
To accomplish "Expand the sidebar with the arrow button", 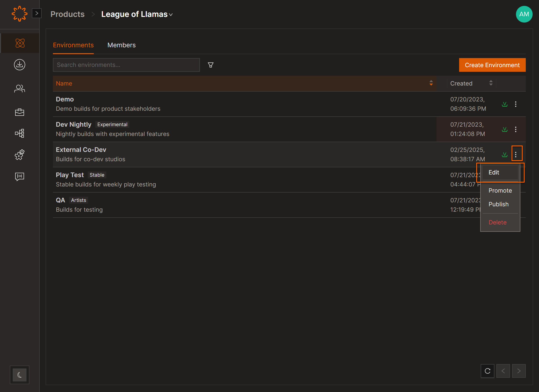I will coord(37,13).
